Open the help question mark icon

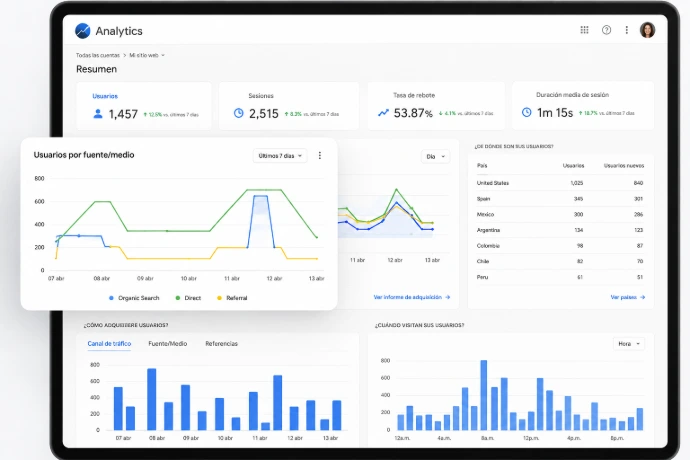pos(606,30)
